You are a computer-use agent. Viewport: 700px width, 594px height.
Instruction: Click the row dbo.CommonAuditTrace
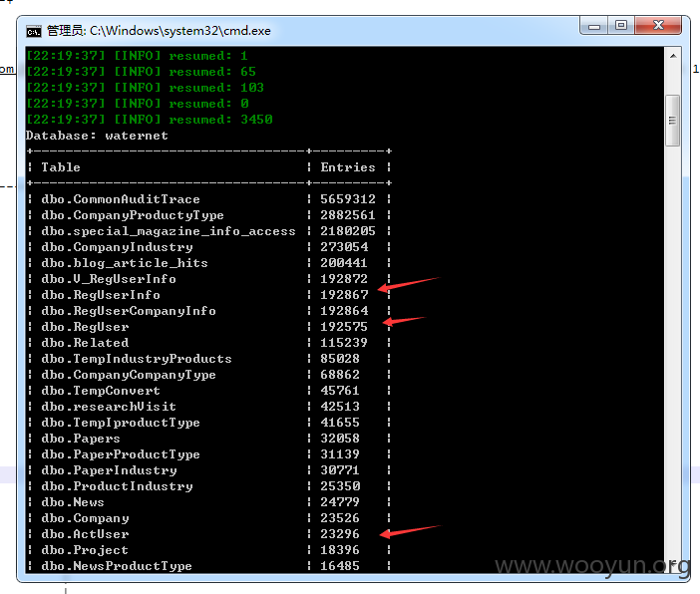209,199
